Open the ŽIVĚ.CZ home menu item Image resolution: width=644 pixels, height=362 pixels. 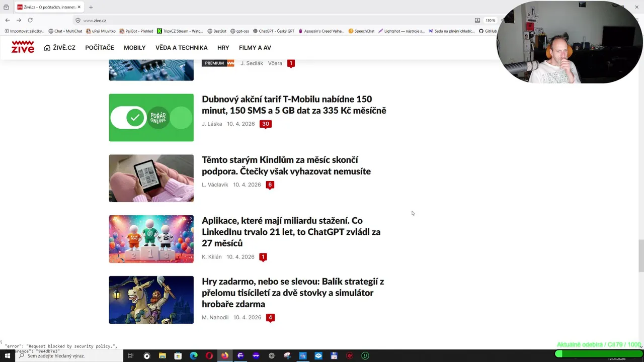pyautogui.click(x=59, y=48)
